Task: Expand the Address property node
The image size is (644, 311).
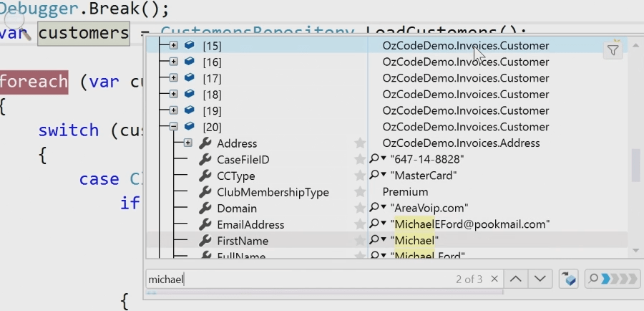Action: coord(188,143)
